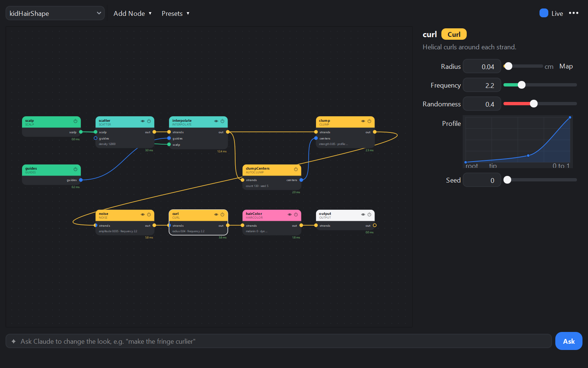The image size is (588, 368).
Task: Click the power icon on curl node
Action: coord(222,215)
